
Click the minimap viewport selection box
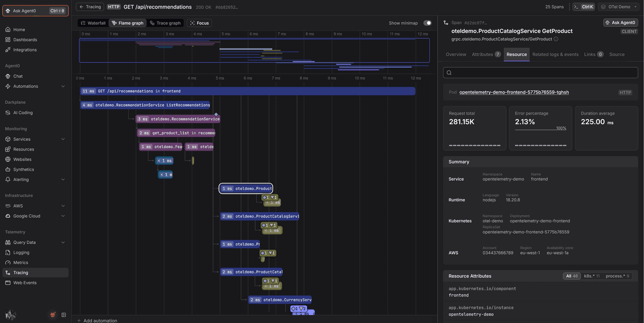254,50
